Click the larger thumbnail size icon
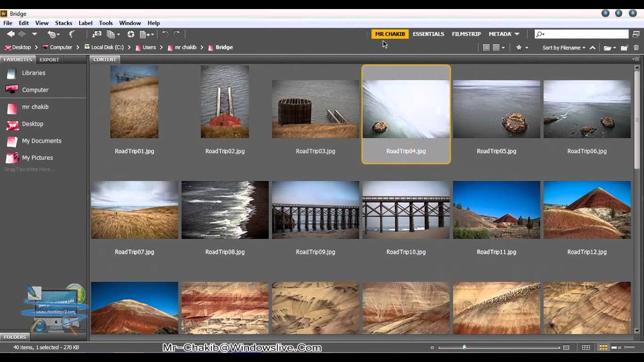The image size is (644, 362). 566,347
